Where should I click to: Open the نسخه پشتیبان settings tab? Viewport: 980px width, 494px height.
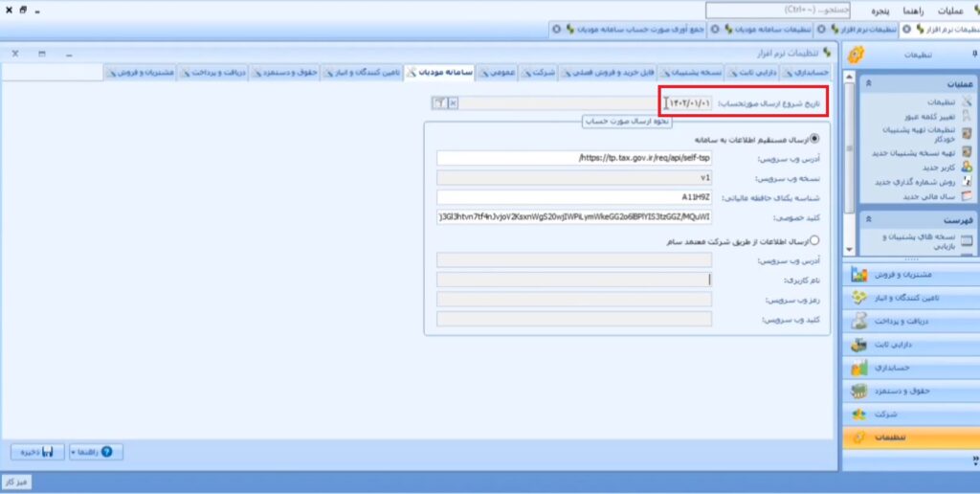click(x=692, y=73)
